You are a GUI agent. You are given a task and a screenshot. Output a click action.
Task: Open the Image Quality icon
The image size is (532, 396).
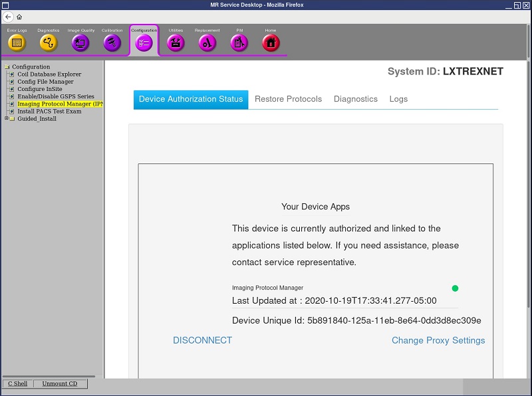coord(80,43)
